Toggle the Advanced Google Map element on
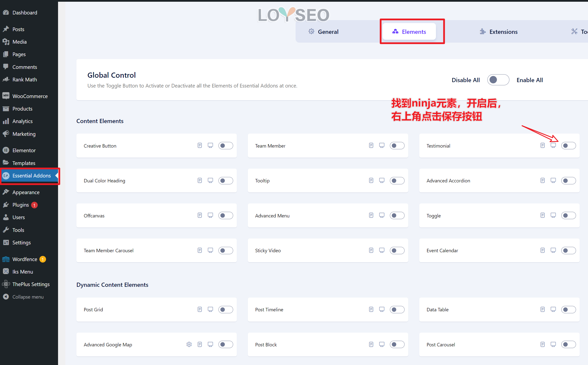This screenshot has height=365, width=588. pyautogui.click(x=225, y=344)
